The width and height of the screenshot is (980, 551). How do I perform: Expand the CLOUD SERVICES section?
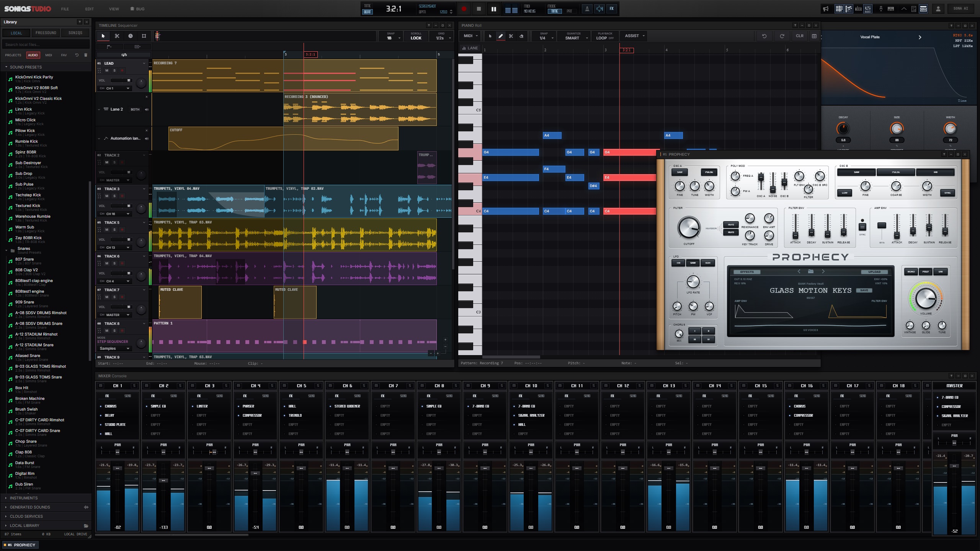(x=46, y=517)
